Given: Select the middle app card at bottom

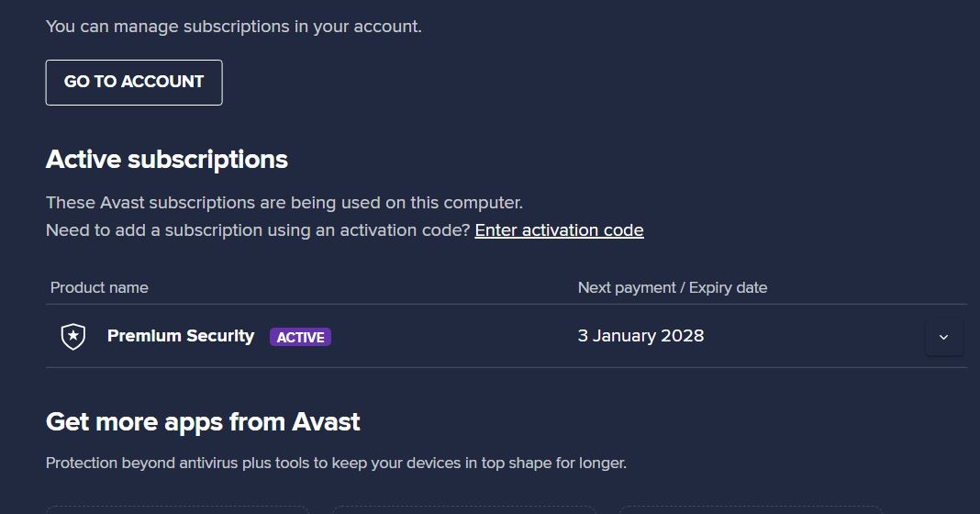Looking at the screenshot, I should 463,508.
